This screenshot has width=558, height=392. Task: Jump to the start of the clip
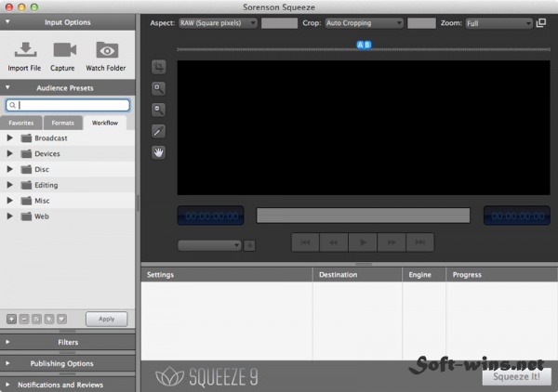[305, 242]
